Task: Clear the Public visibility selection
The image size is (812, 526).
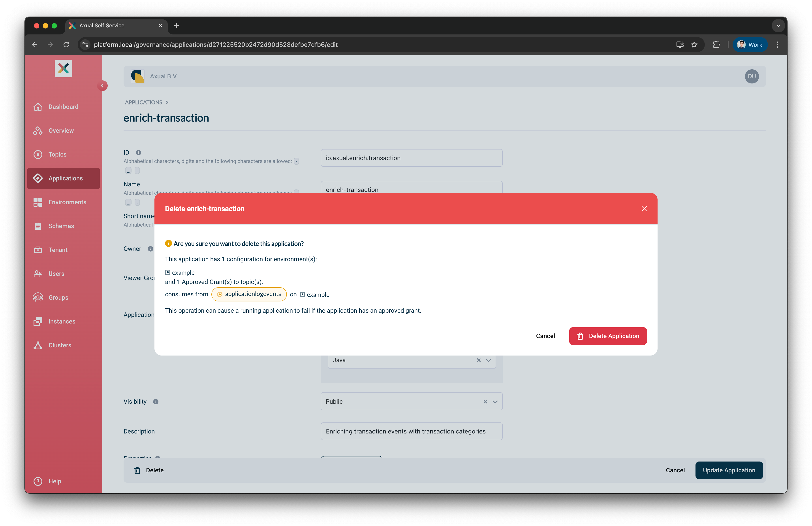Action: pyautogui.click(x=485, y=401)
